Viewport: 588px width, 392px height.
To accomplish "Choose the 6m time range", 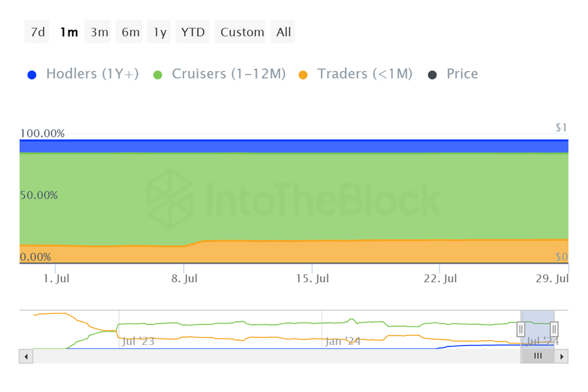I will (x=130, y=32).
